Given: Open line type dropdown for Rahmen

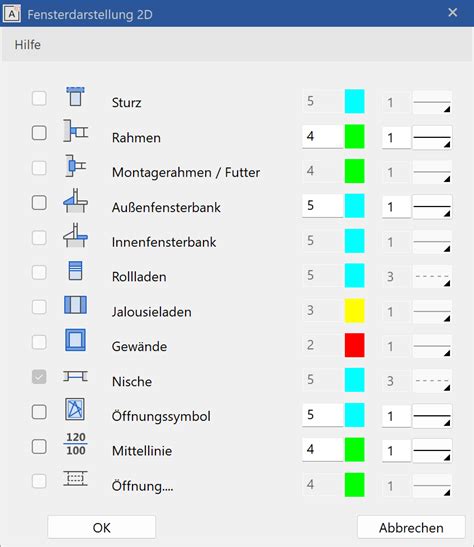Looking at the screenshot, I should pos(432,137).
